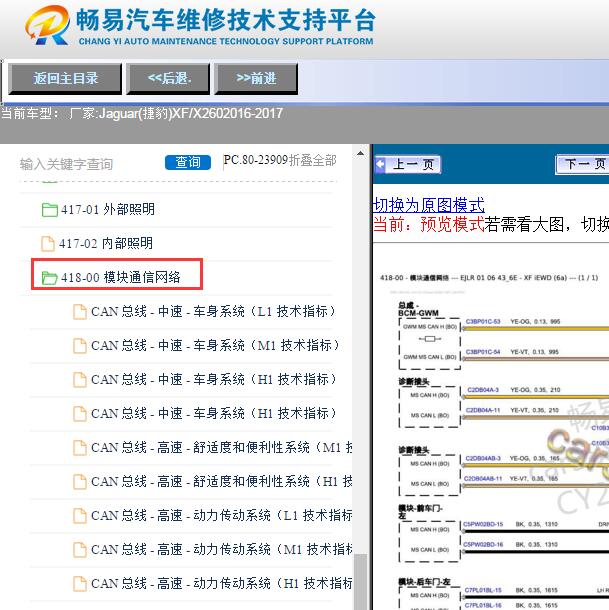The image size is (609, 610).
Task: Go to the previous page with 上一页
Action: 408,164
